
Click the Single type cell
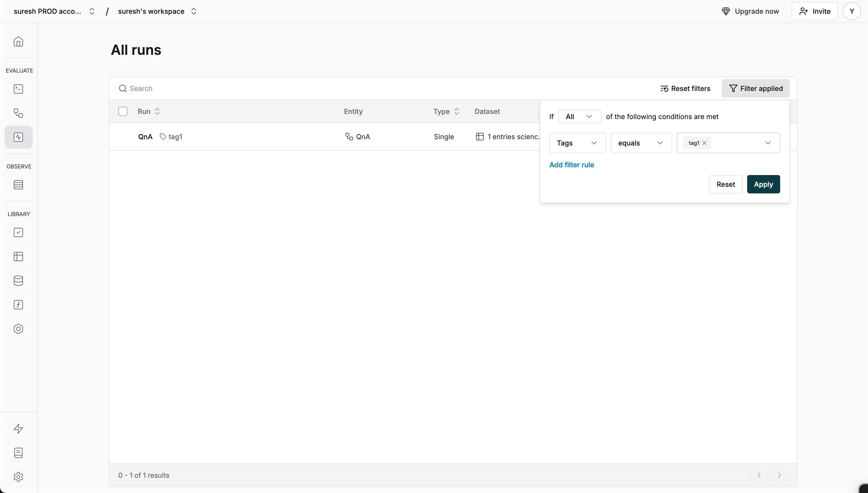pos(444,137)
